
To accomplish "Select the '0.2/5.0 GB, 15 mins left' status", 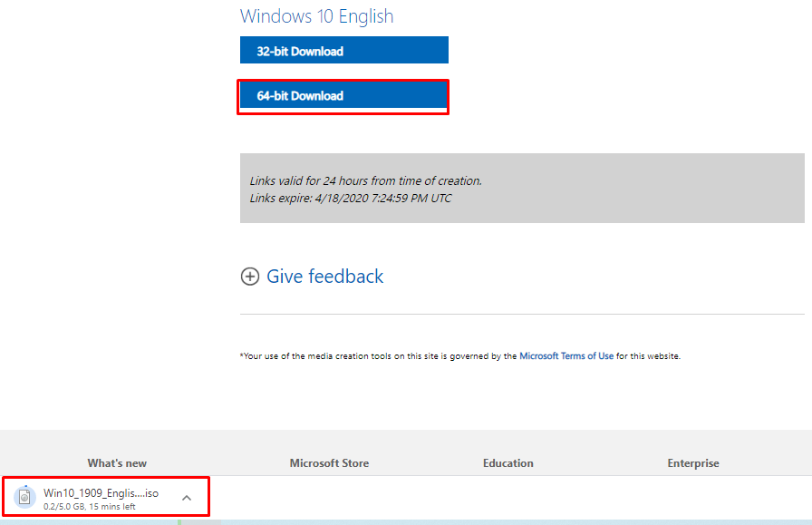I will [x=90, y=507].
